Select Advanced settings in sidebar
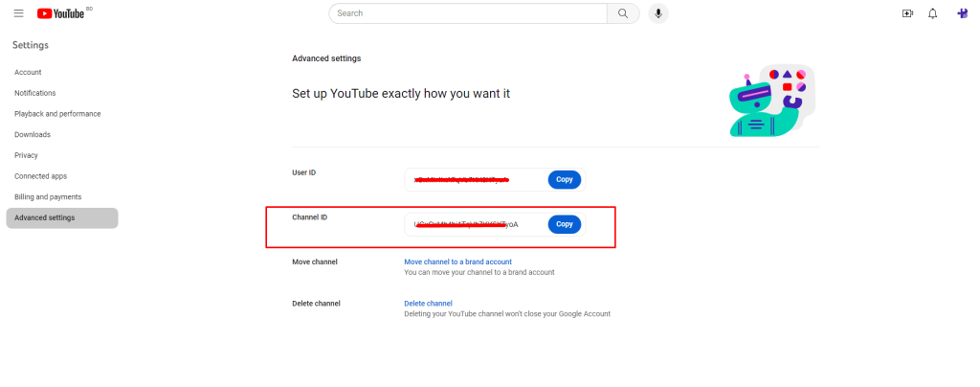Screen dimensions: 980x387 pos(62,217)
